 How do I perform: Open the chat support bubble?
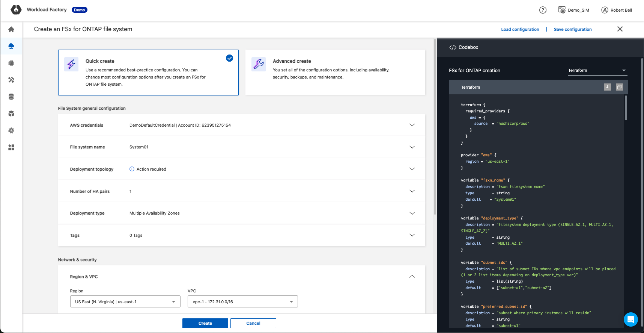(630, 319)
